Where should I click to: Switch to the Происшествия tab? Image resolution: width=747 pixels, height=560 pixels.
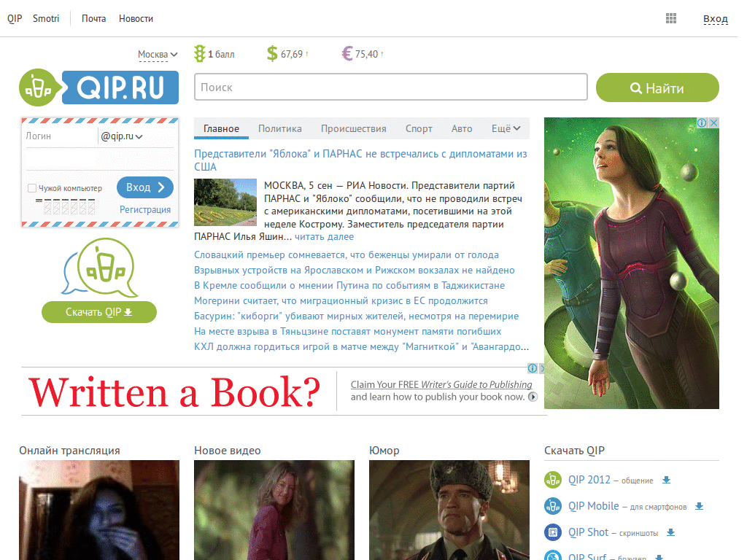(354, 128)
